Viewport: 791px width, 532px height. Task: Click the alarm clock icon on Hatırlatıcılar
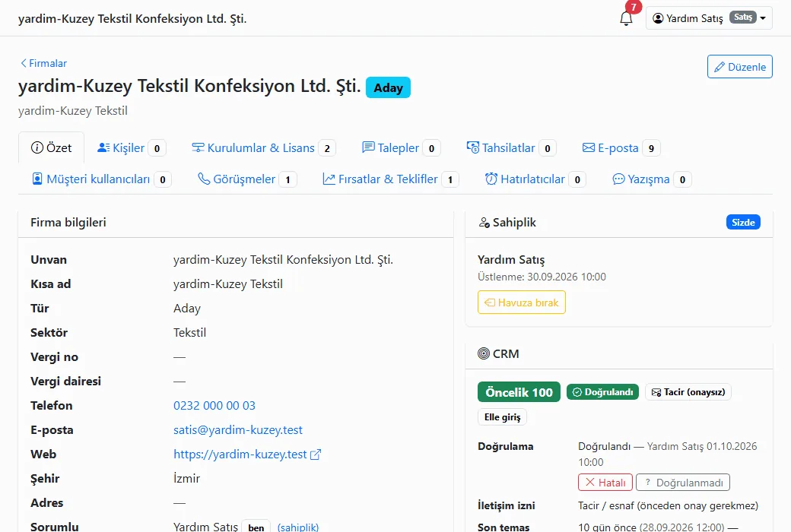click(491, 179)
